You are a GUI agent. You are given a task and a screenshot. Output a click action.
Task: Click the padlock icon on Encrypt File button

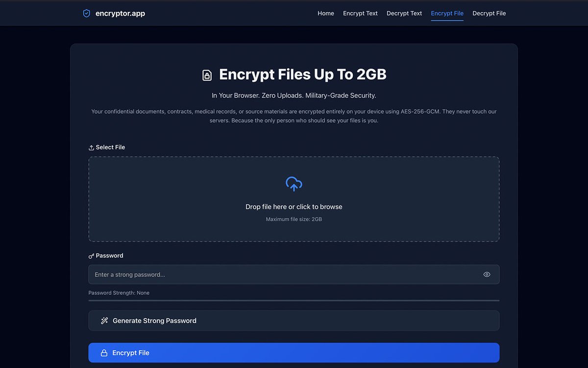click(x=104, y=353)
